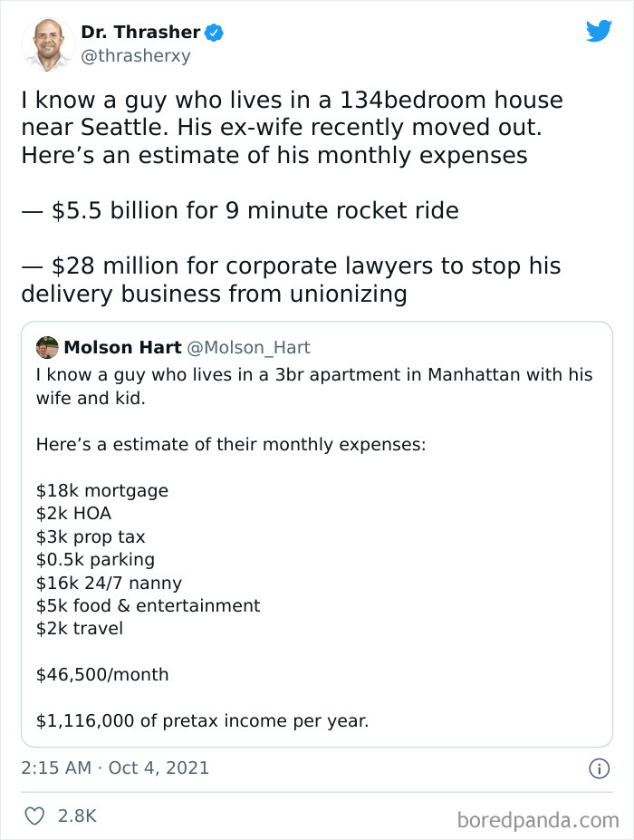Click the main tweet body text
The width and height of the screenshot is (634, 840).
coord(290,128)
